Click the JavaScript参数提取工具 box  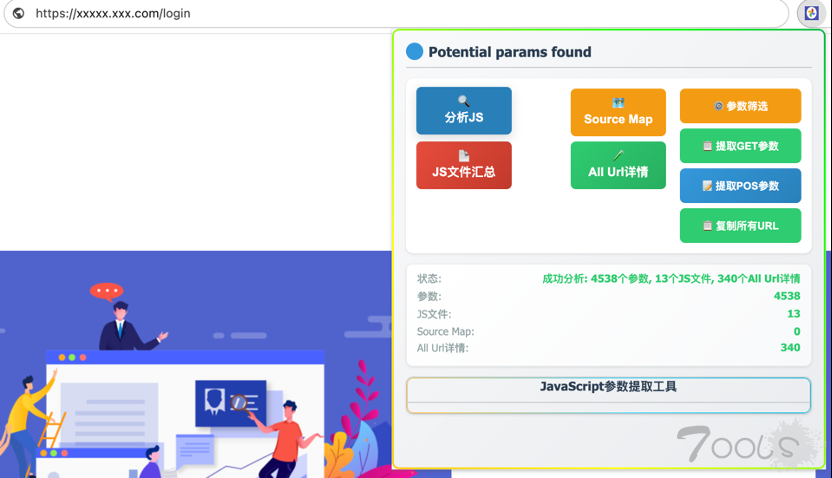(609, 395)
